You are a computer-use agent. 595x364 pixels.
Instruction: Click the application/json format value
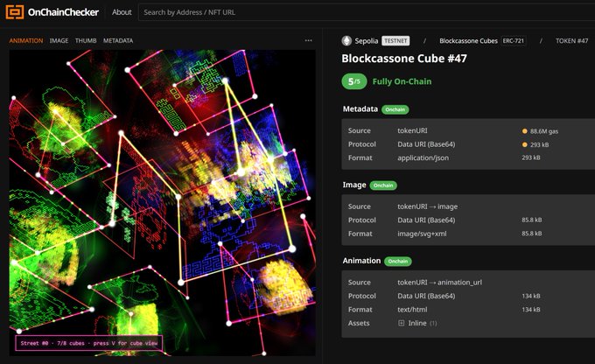423,157
